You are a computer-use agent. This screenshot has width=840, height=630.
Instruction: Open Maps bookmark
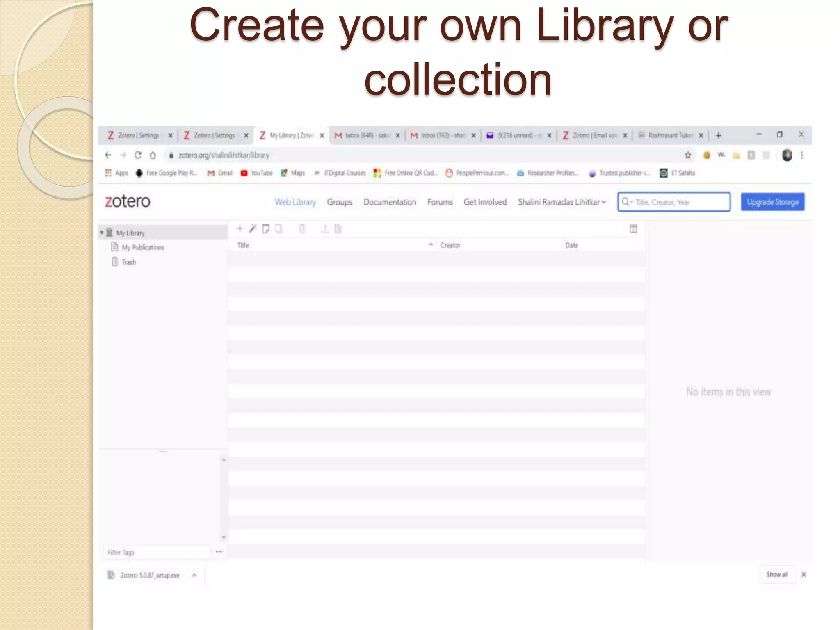(292, 173)
